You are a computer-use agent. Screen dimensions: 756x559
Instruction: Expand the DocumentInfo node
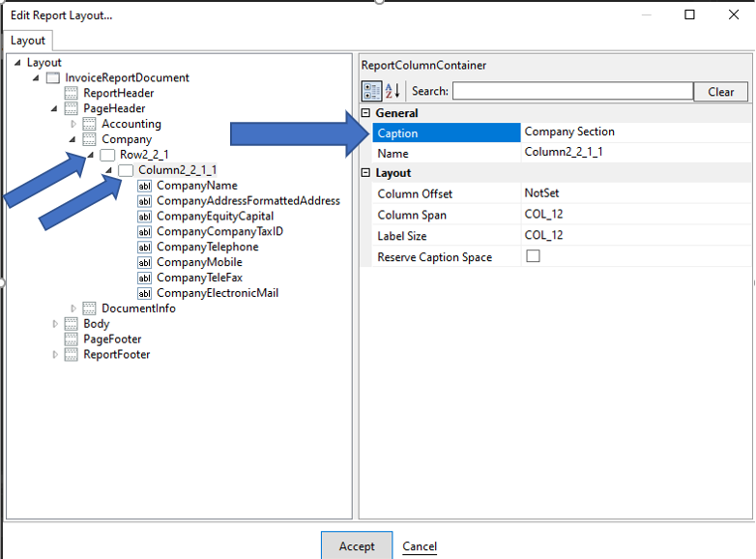(73, 309)
